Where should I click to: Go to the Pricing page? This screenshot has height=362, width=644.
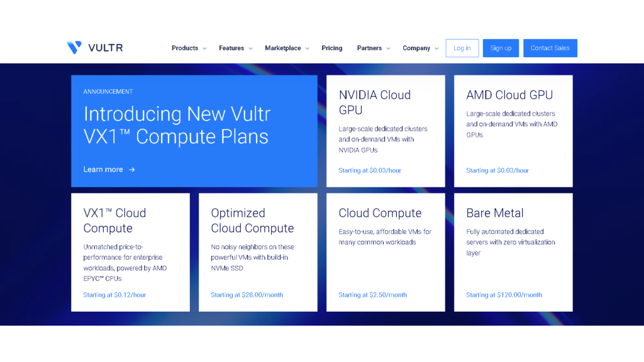(331, 48)
